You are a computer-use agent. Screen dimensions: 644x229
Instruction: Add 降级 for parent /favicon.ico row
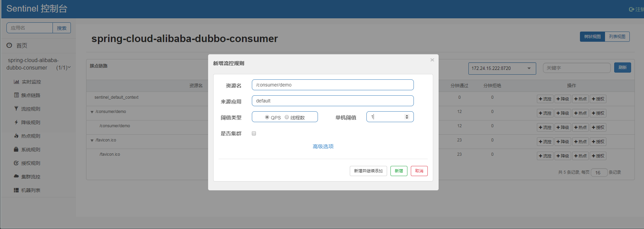563,142
